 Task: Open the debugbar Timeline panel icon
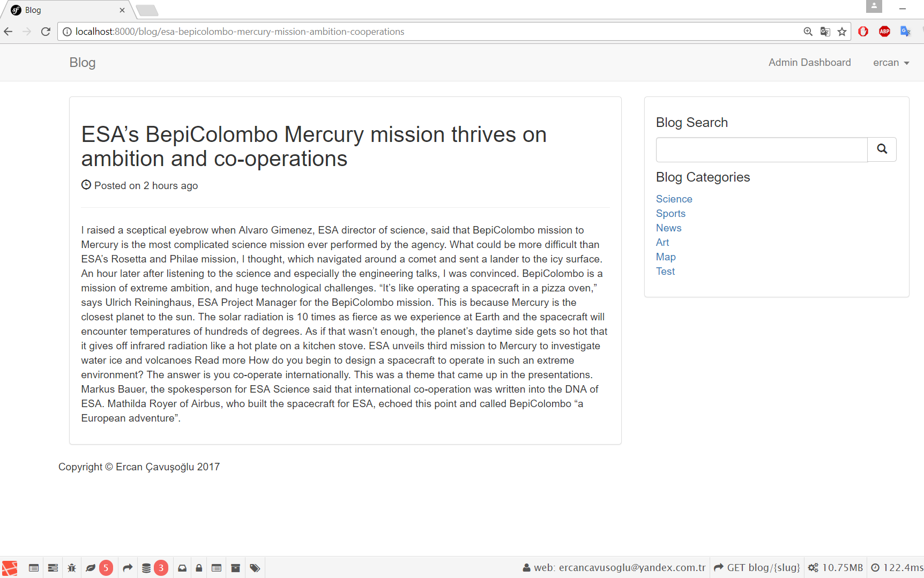[x=53, y=568]
